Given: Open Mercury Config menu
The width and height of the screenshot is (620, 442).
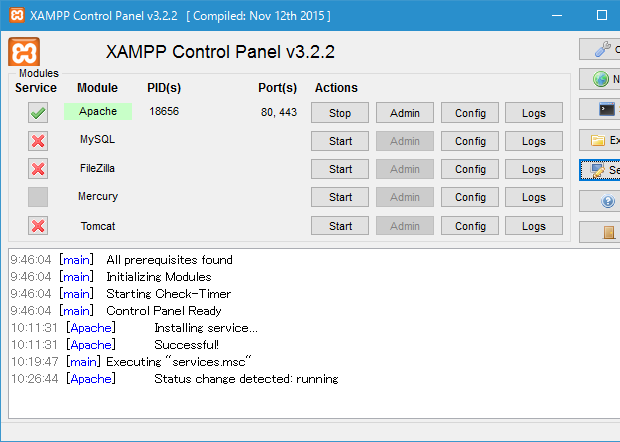Looking at the screenshot, I should 470,197.
